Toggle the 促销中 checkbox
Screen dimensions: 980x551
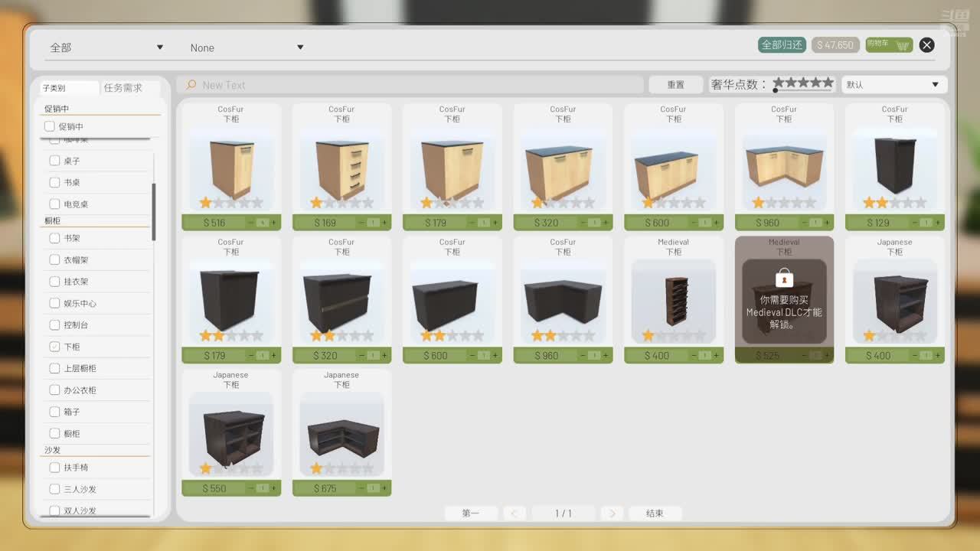point(50,126)
